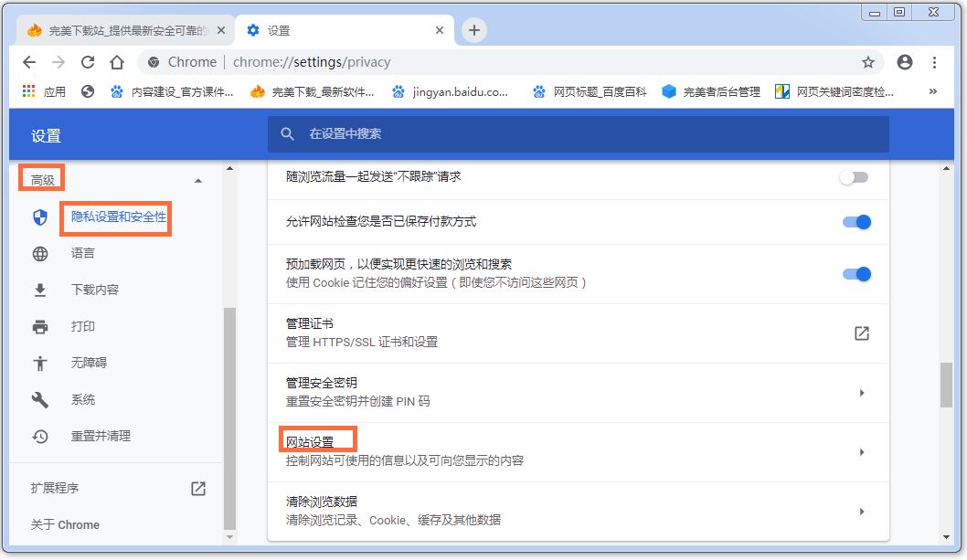Click the restore clock icon beside 重置并清理
The width and height of the screenshot is (967, 560).
coord(40,436)
